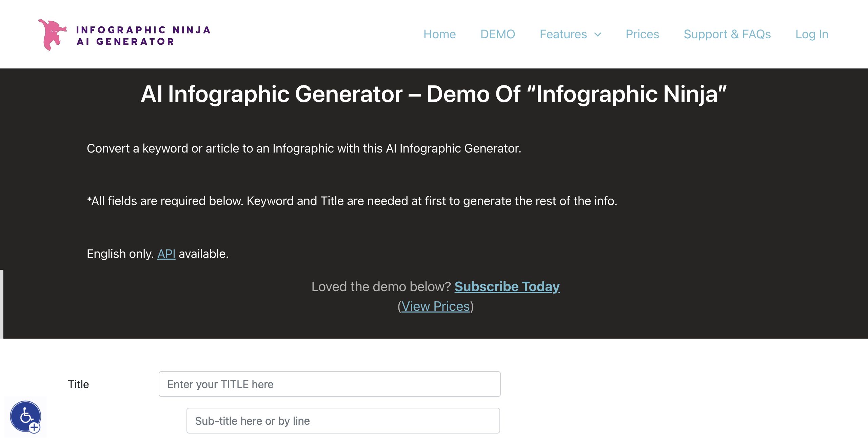
Task: Click the Log In link
Action: [x=812, y=34]
